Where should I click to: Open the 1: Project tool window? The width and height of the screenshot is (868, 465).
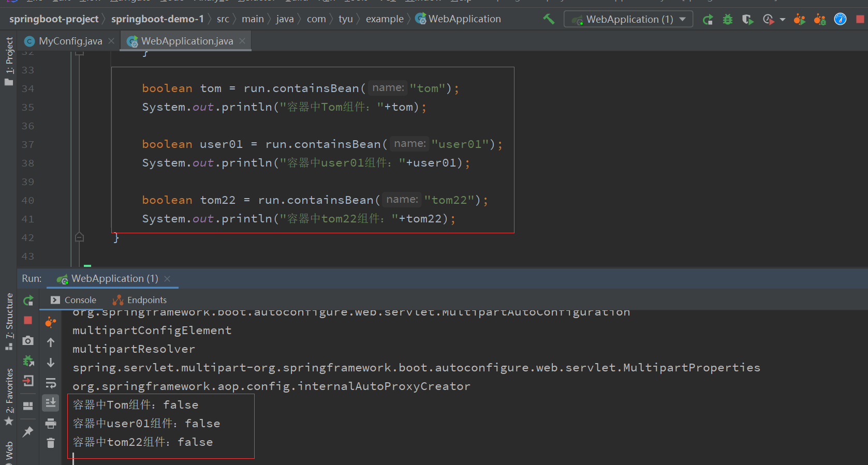pyautogui.click(x=9, y=61)
